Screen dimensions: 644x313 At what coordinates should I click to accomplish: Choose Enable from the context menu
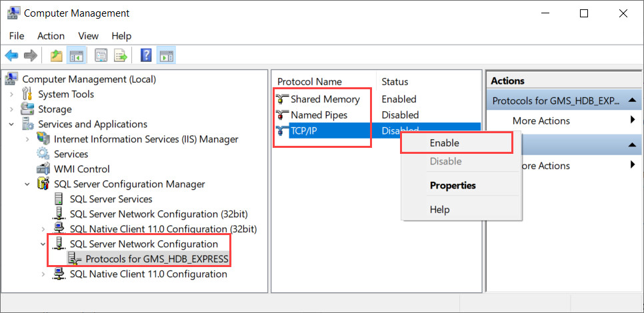pyautogui.click(x=445, y=143)
